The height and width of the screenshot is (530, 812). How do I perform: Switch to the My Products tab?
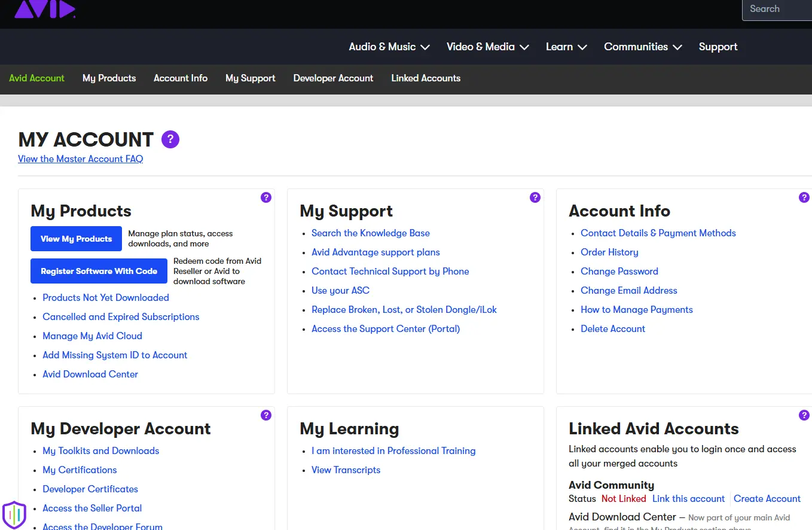click(x=109, y=78)
